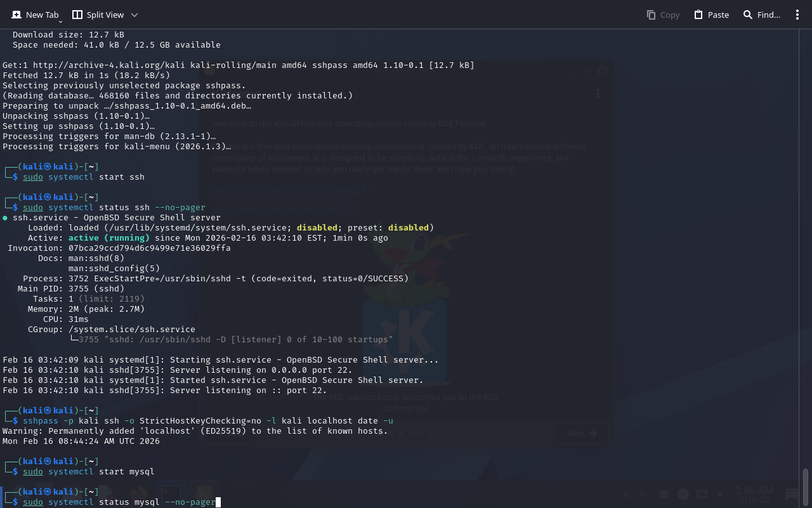Viewport: 812px width, 508px height.
Task: Expand the New Tab dropdown arrow
Action: pos(61,21)
